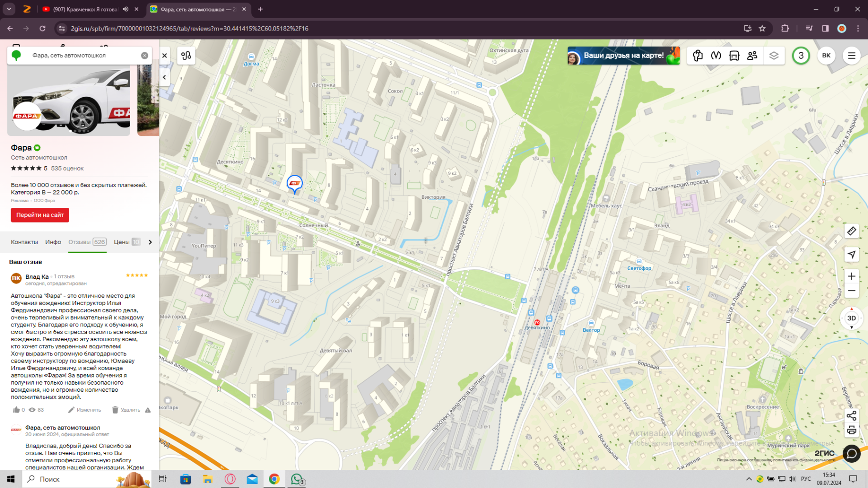Select the ruler measurement tool
This screenshot has height=488, width=868.
coord(851,231)
